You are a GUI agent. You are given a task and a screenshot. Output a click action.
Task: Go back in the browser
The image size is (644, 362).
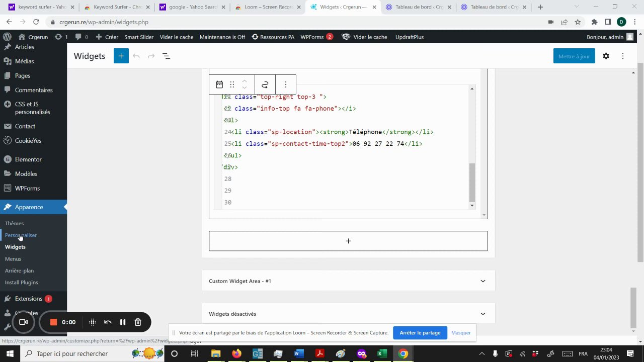pyautogui.click(x=9, y=22)
